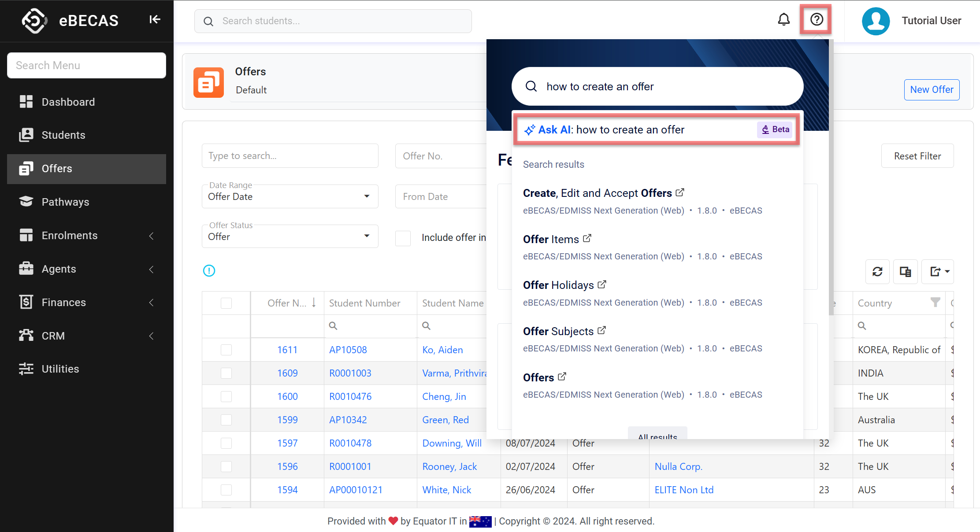This screenshot has height=532, width=980.
Task: Click the Tutorial User avatar
Action: 876,21
